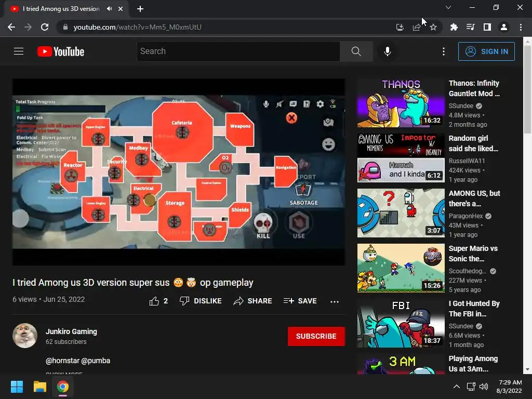Open the Chrome three-dot menu
This screenshot has width=532, height=399.
point(521,27)
